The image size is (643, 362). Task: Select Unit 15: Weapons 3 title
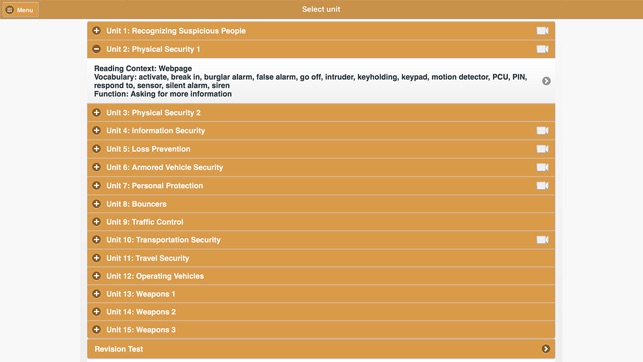click(x=141, y=330)
